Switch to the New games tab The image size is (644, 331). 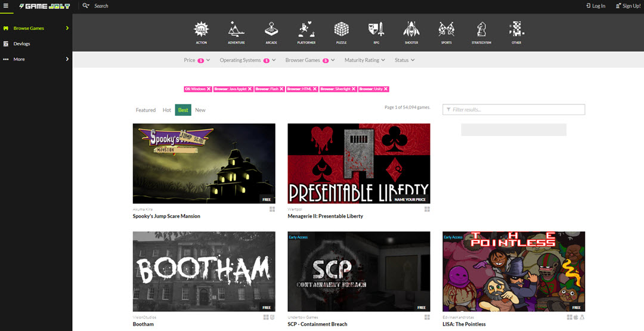coord(200,110)
